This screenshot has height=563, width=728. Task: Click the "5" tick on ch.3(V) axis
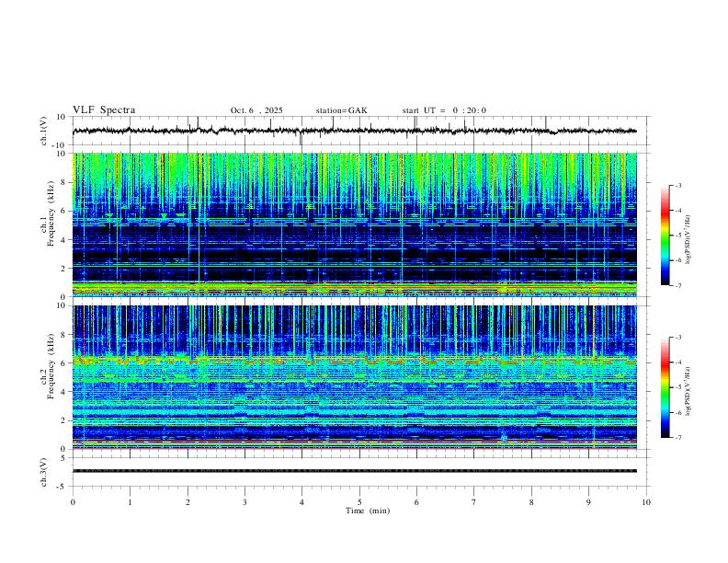click(63, 458)
